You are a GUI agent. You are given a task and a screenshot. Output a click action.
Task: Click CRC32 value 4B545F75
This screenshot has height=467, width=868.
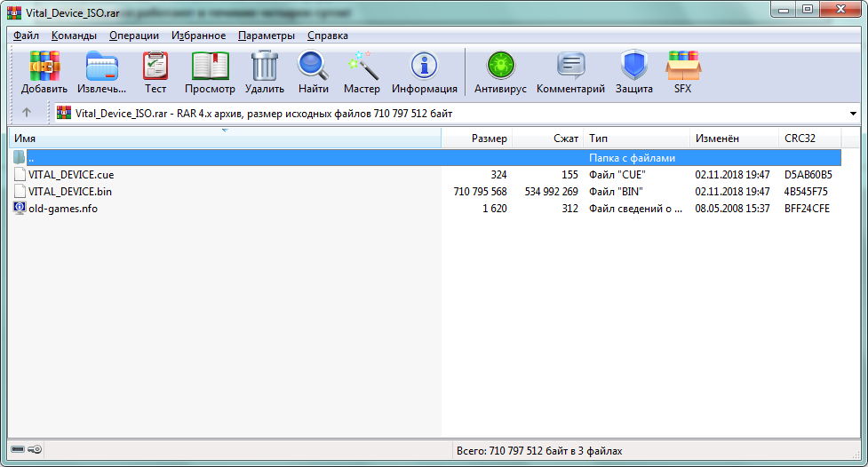(x=806, y=192)
